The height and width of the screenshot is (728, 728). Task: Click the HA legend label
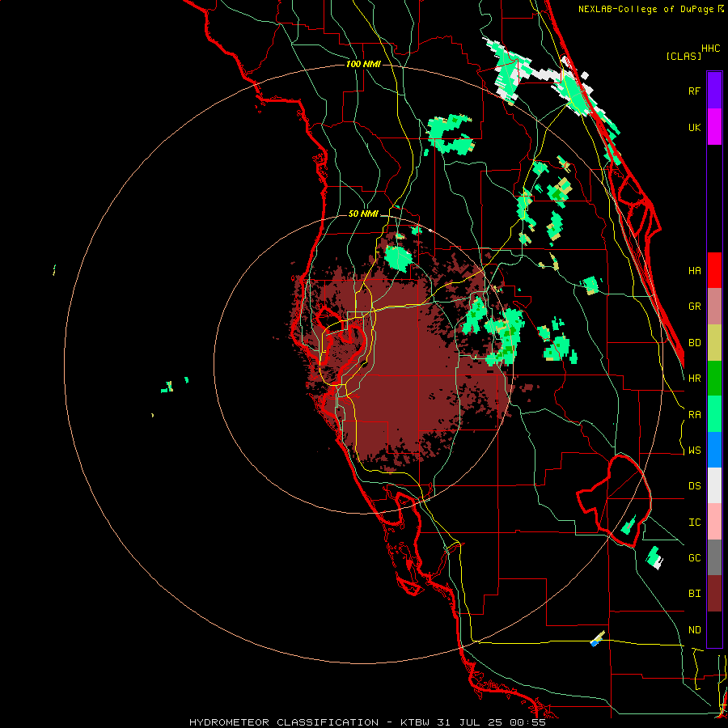(694, 271)
